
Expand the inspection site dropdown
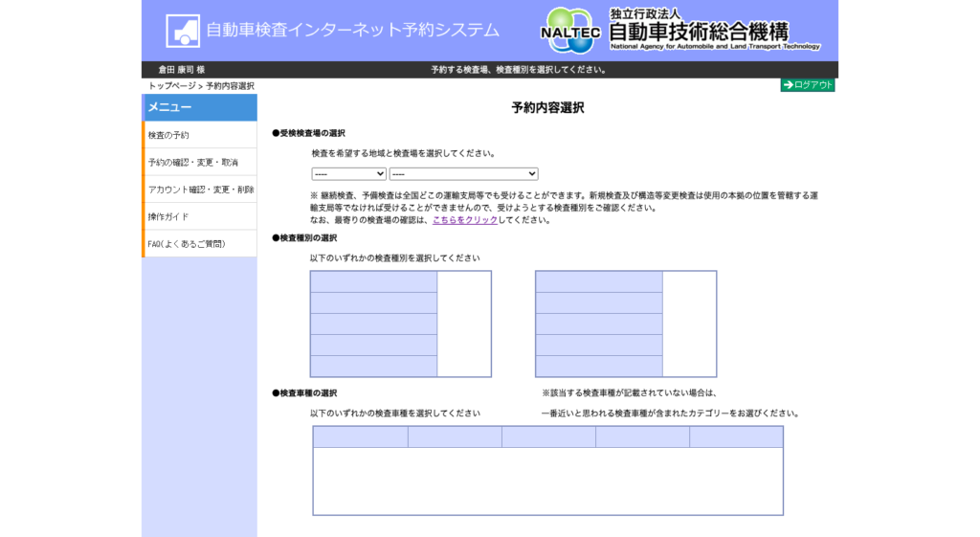pos(464,174)
